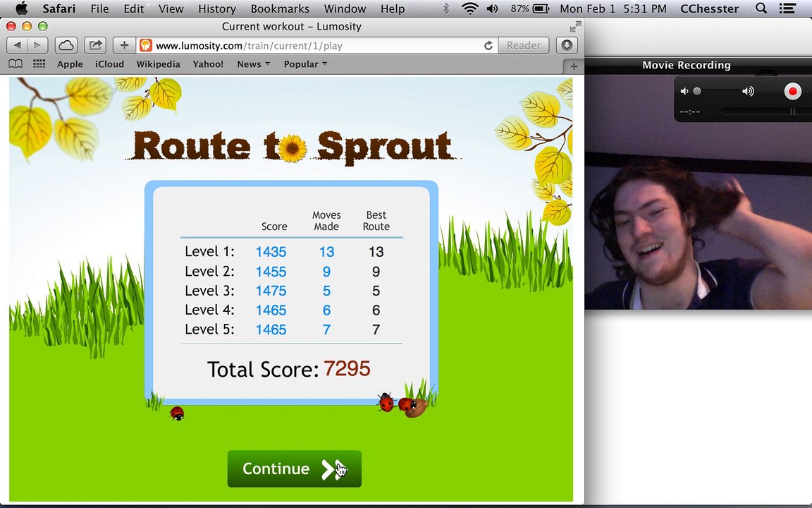Click the date and time in menu bar
The height and width of the screenshot is (508, 812).
click(x=613, y=8)
